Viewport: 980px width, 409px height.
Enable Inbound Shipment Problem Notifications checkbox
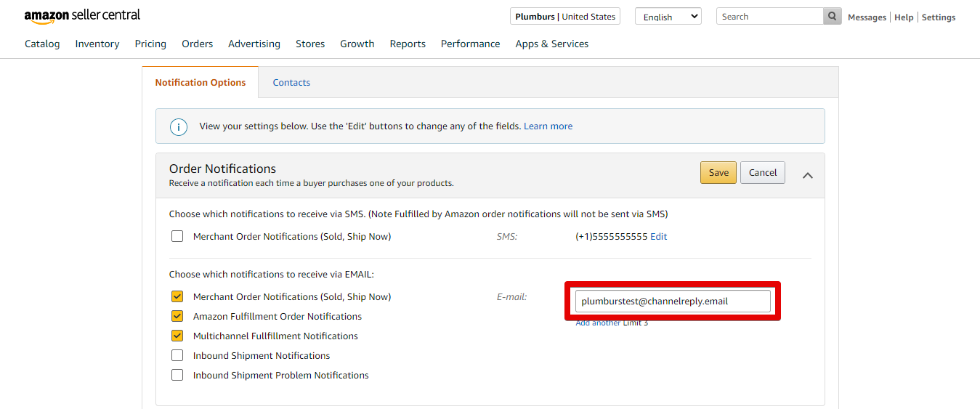177,375
